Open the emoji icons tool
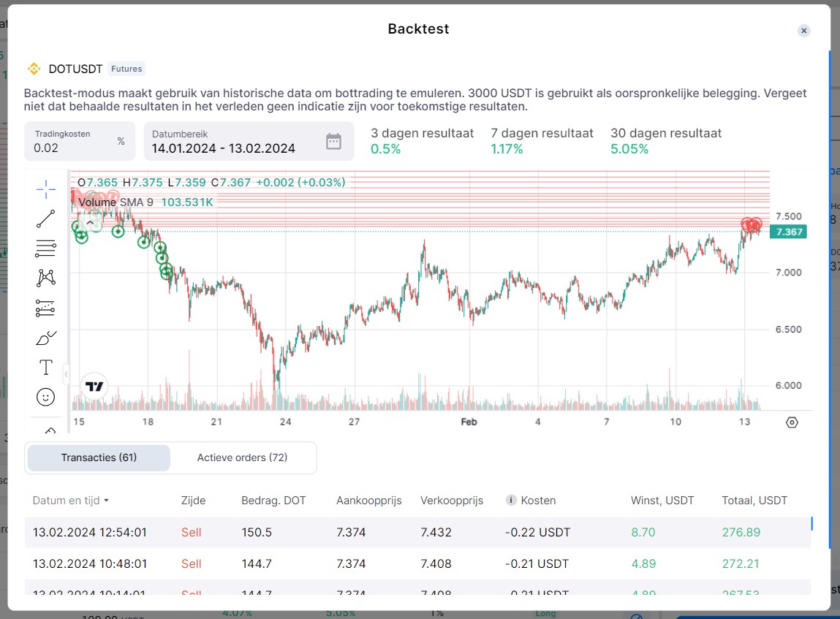Screen dimensions: 840x619 point(45,397)
